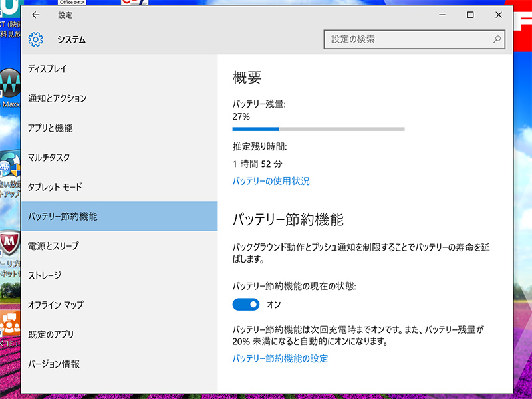Open the バッテリー節約機能の設定 link
This screenshot has width=532, height=399.
(x=280, y=358)
